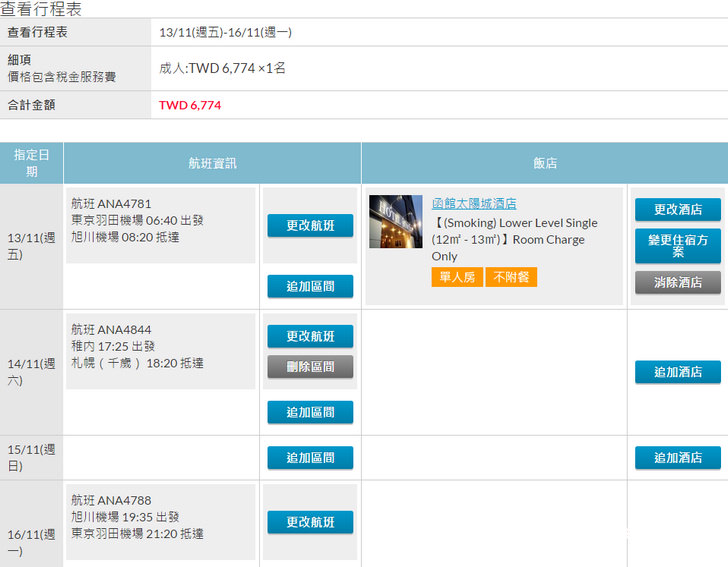Click the ANA4781 flight details box
The width and height of the screenshot is (728, 567).
pyautogui.click(x=161, y=226)
